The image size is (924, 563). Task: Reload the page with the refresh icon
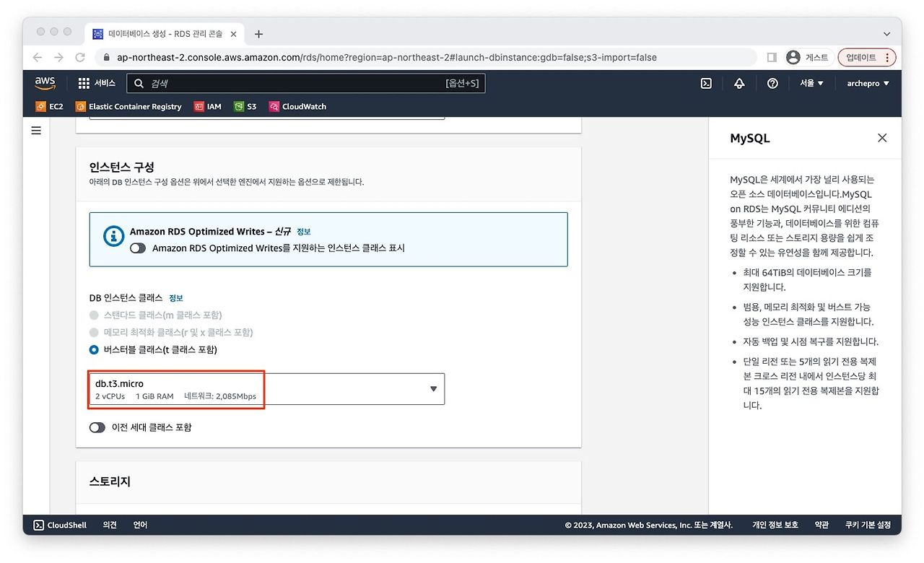[80, 58]
